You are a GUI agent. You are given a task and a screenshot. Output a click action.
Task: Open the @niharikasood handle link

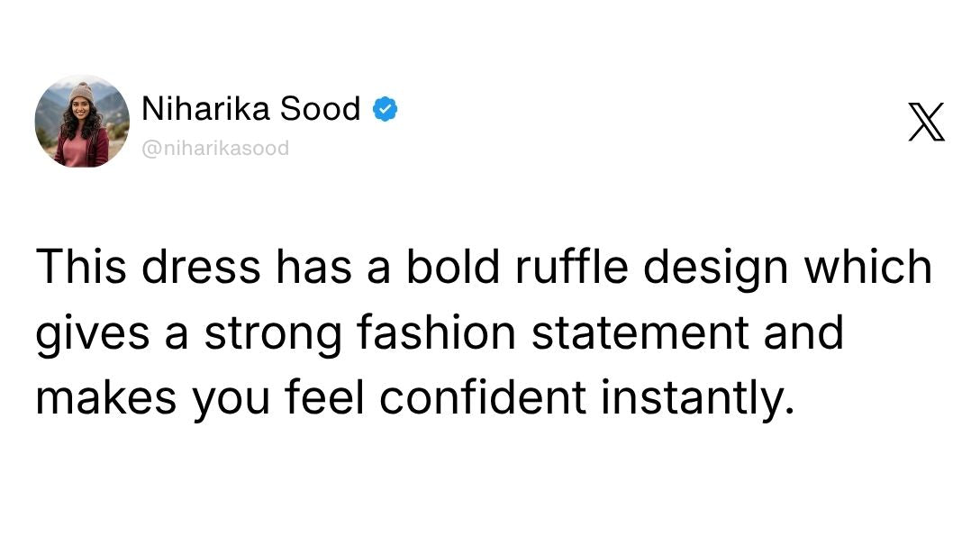tap(215, 149)
